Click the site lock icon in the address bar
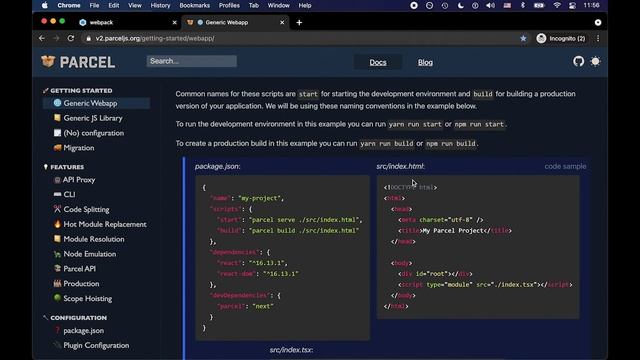The width and height of the screenshot is (640, 360). 89,38
